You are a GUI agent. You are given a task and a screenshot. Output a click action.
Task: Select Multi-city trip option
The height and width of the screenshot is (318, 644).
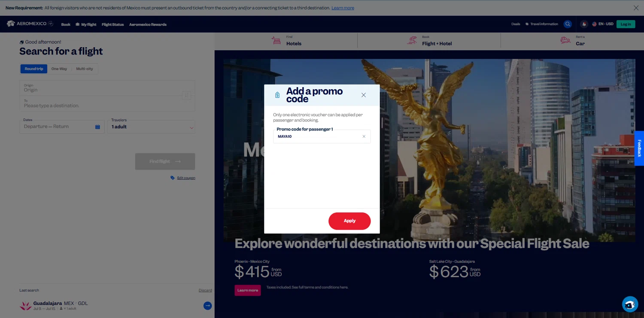[85, 69]
